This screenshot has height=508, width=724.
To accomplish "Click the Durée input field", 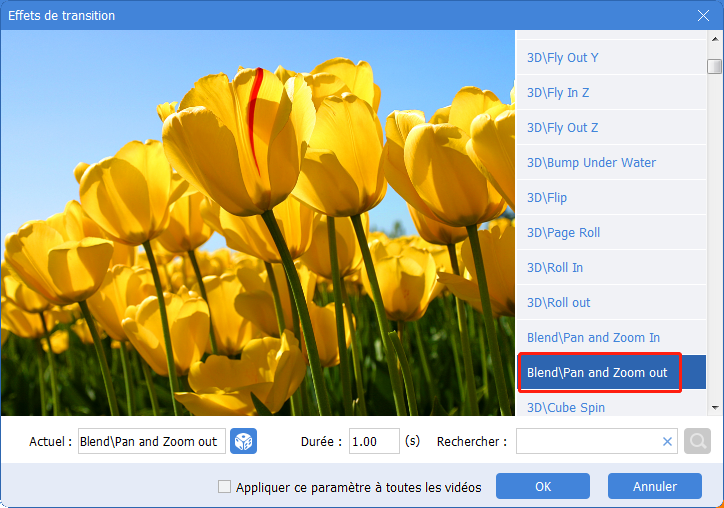I will click(x=374, y=441).
